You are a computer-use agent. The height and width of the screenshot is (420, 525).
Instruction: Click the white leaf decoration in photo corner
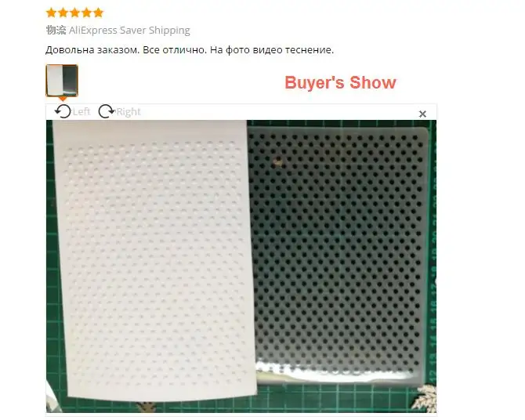[424, 398]
